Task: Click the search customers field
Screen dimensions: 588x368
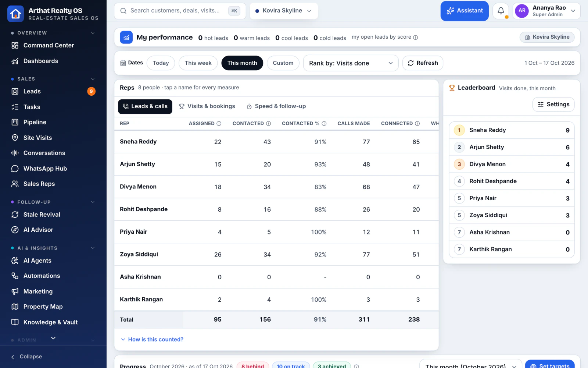Action: [x=180, y=11]
